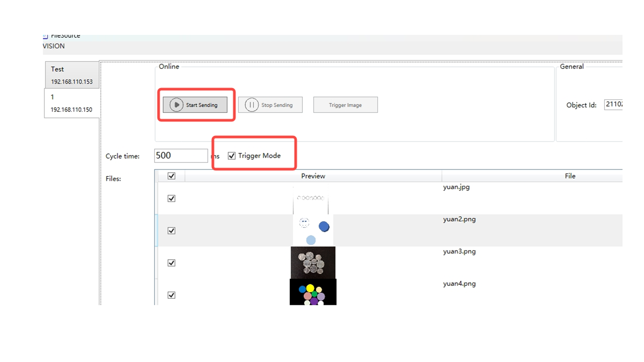Click the play icon in Start Sending
Image resolution: width=644 pixels, height=362 pixels.
pos(176,105)
